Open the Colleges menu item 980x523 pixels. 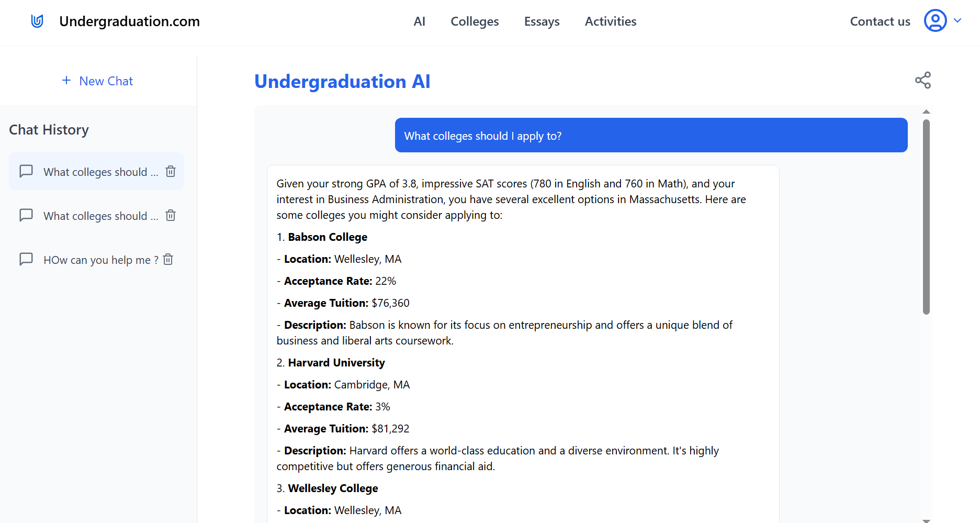(x=474, y=21)
